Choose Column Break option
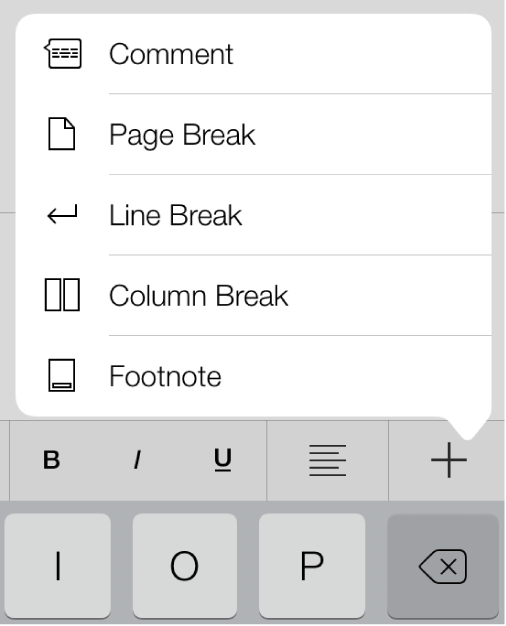The width and height of the screenshot is (506, 626). click(x=253, y=295)
